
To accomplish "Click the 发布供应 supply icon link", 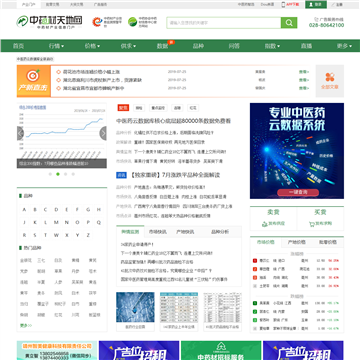I will 273,224.
